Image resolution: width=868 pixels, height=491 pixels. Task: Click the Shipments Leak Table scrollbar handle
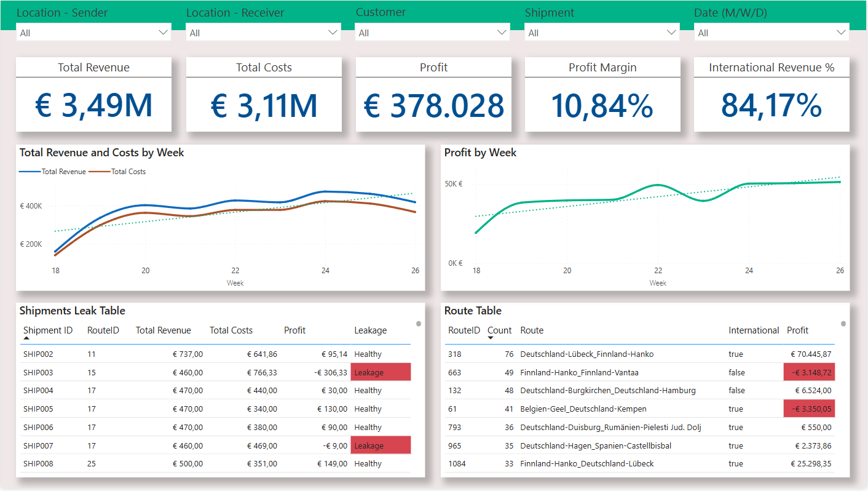point(419,324)
